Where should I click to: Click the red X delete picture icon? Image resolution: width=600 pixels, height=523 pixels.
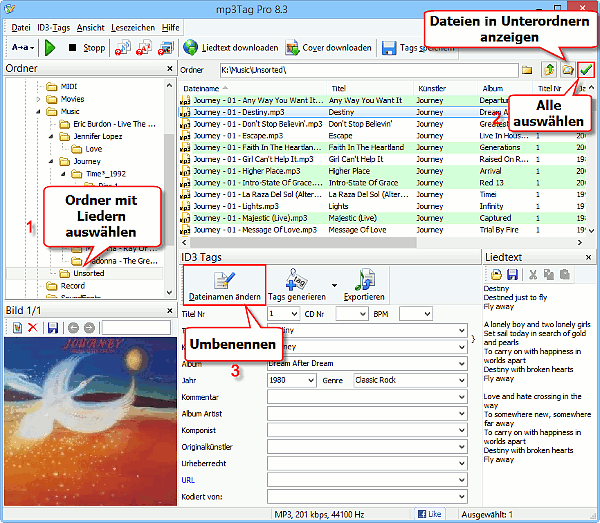click(x=33, y=328)
